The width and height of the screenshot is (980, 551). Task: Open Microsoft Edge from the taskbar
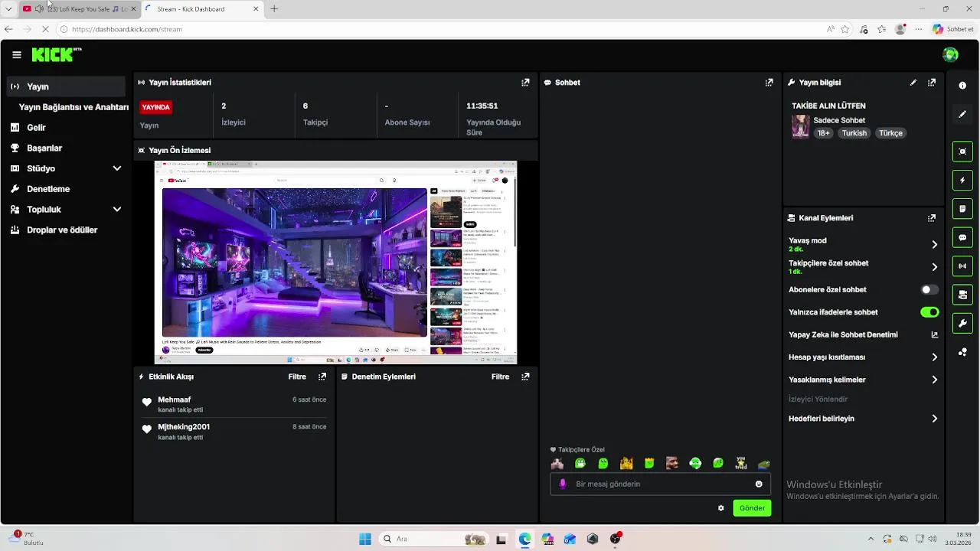524,539
